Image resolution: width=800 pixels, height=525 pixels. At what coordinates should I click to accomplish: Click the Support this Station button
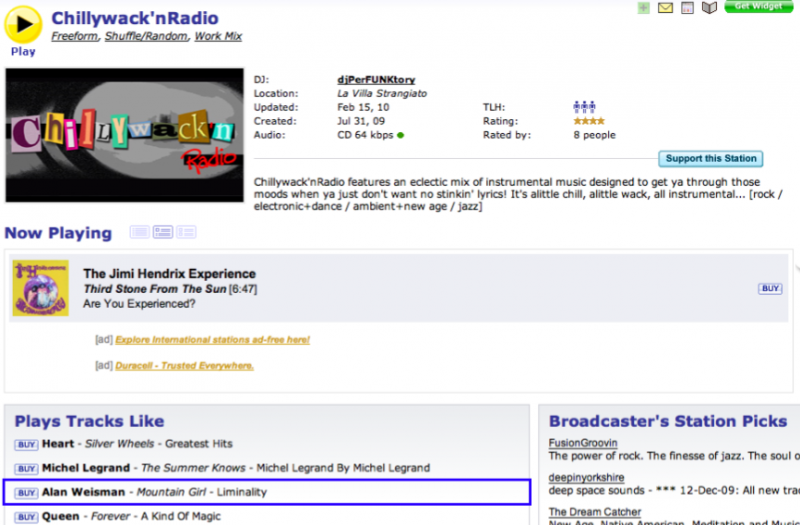[x=711, y=159]
